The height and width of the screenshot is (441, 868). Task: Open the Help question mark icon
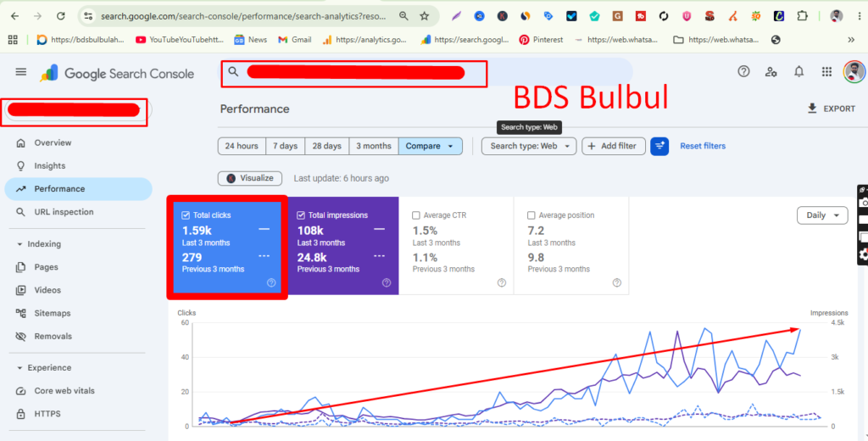(743, 71)
